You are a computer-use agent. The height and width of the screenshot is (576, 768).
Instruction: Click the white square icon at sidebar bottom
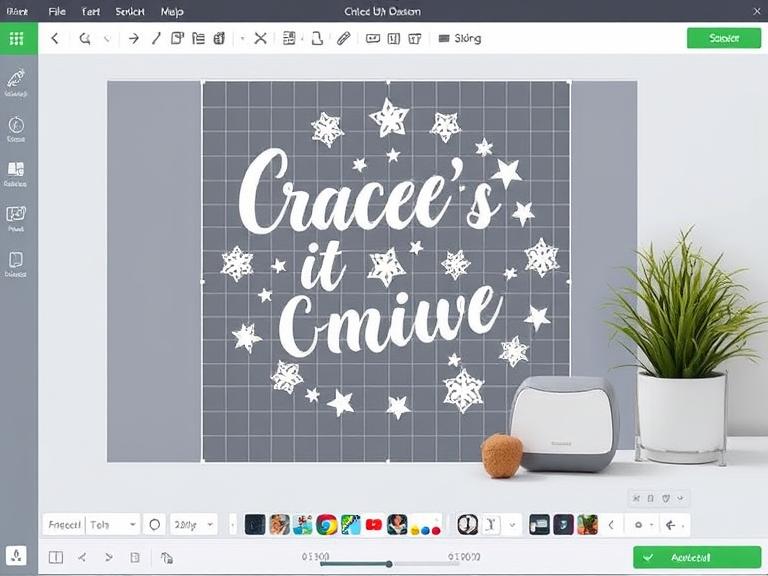coord(16,556)
